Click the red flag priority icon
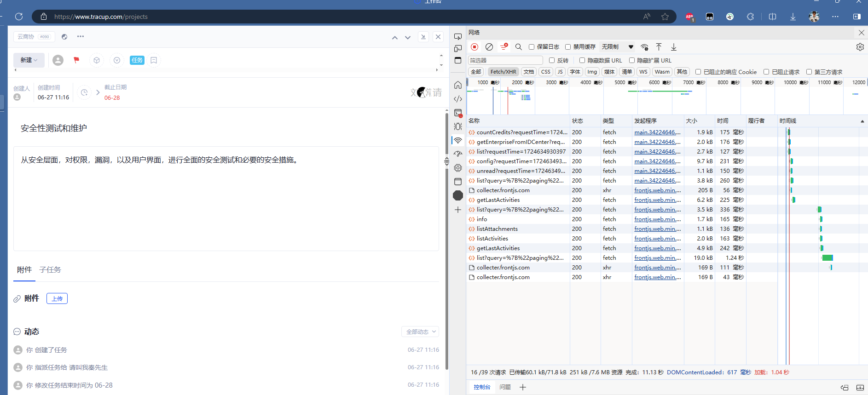 tap(76, 60)
